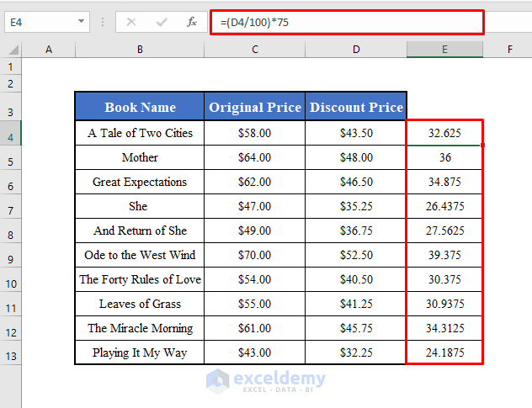Select cell A Tale of Two Cities
The height and width of the screenshot is (408, 532).
tap(140, 133)
